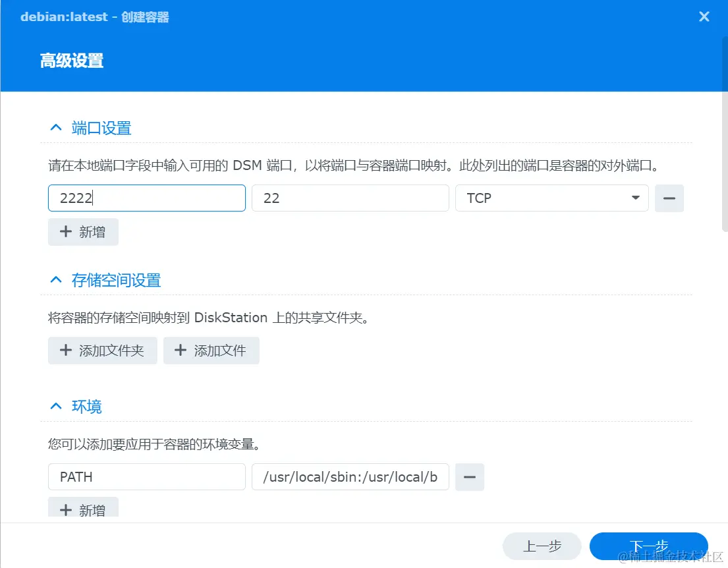
Task: Collapse the 端口设置 section
Action: (55, 127)
